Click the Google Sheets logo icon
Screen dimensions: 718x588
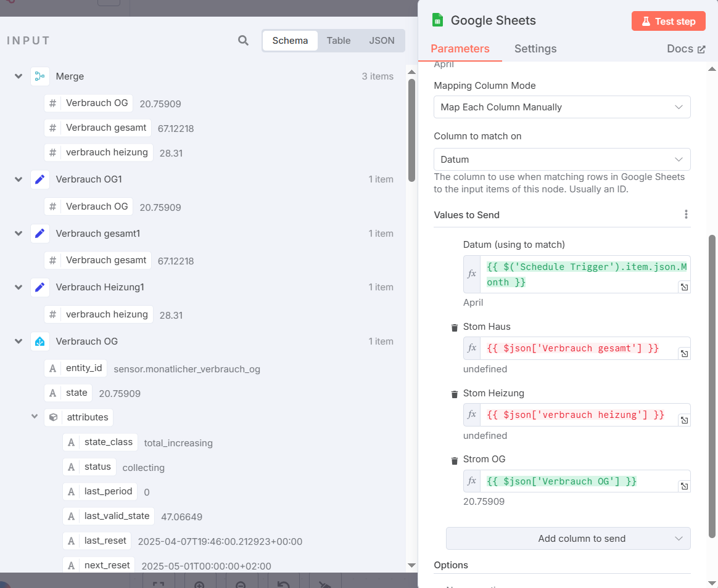tap(438, 20)
